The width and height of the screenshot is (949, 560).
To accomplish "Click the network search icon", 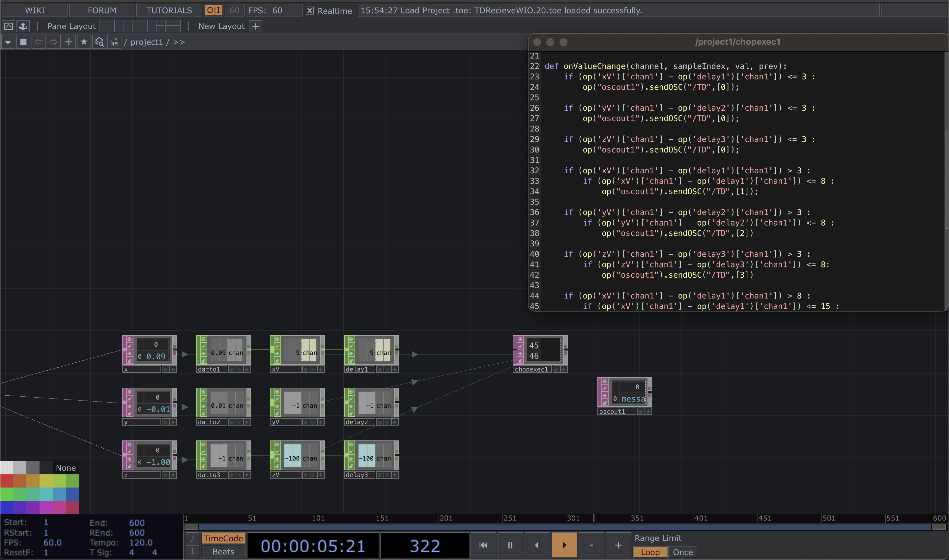I will [x=99, y=42].
